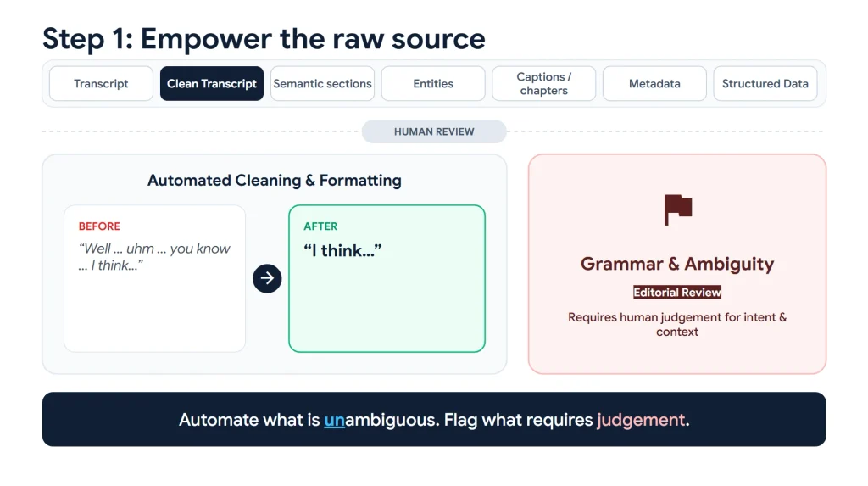Screen dimensions: 868x486
Task: Switch to the Semantic sections tab
Action: [x=322, y=84]
